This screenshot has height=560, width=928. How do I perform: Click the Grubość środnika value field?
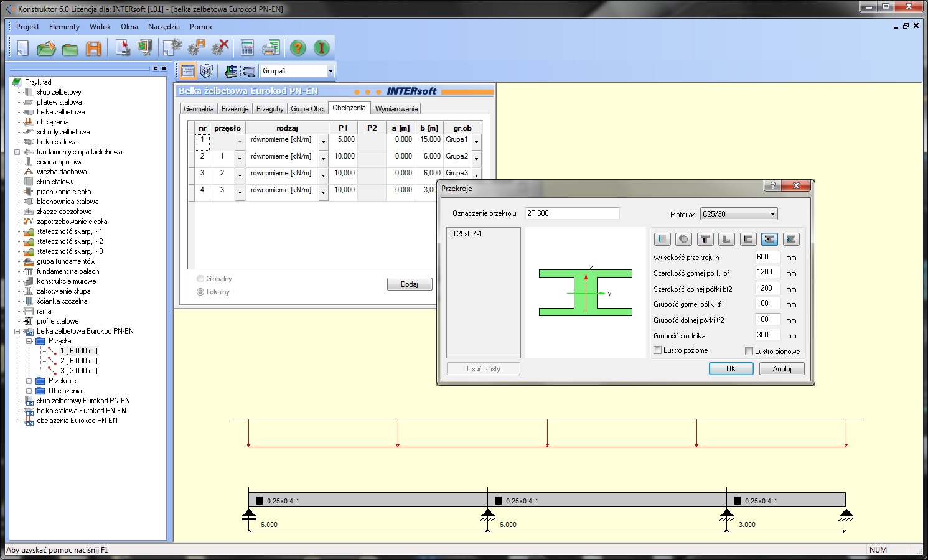767,335
